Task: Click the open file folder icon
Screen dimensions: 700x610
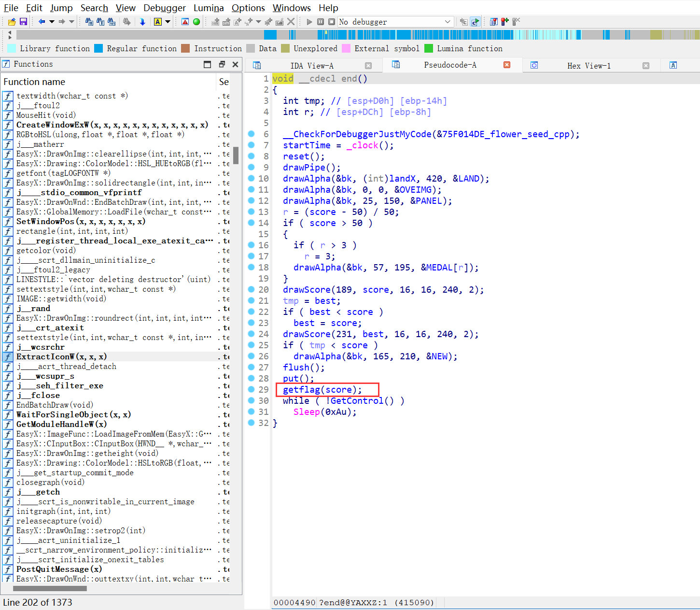Action: [12, 22]
